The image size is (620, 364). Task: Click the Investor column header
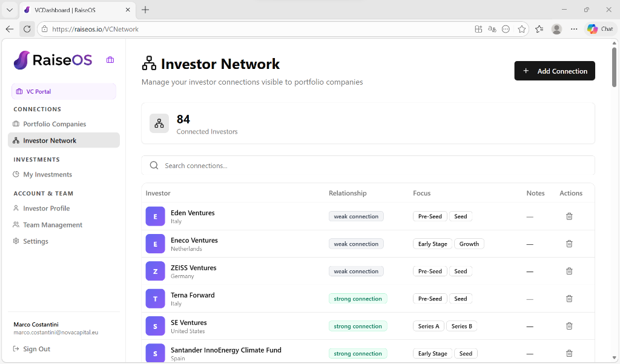click(158, 193)
